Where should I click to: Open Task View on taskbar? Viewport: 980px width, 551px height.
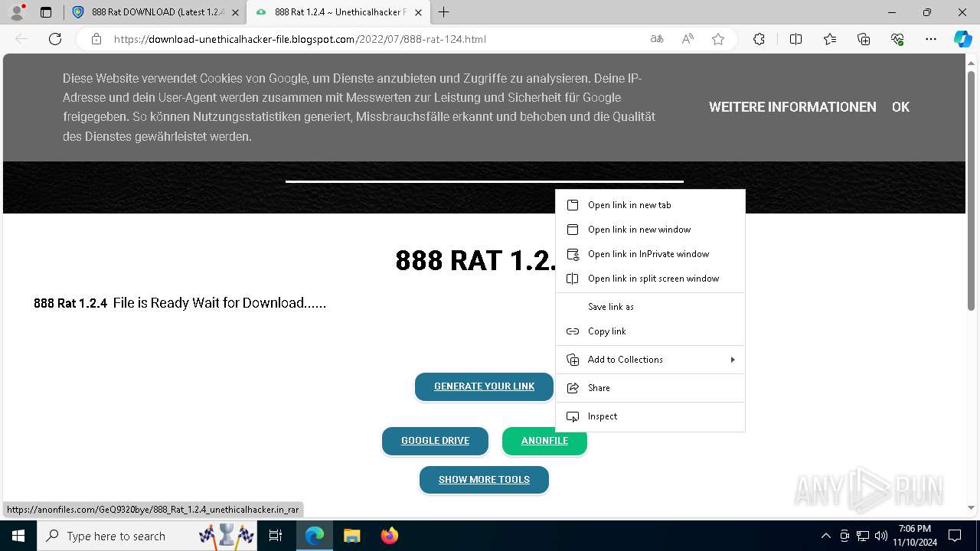point(276,536)
